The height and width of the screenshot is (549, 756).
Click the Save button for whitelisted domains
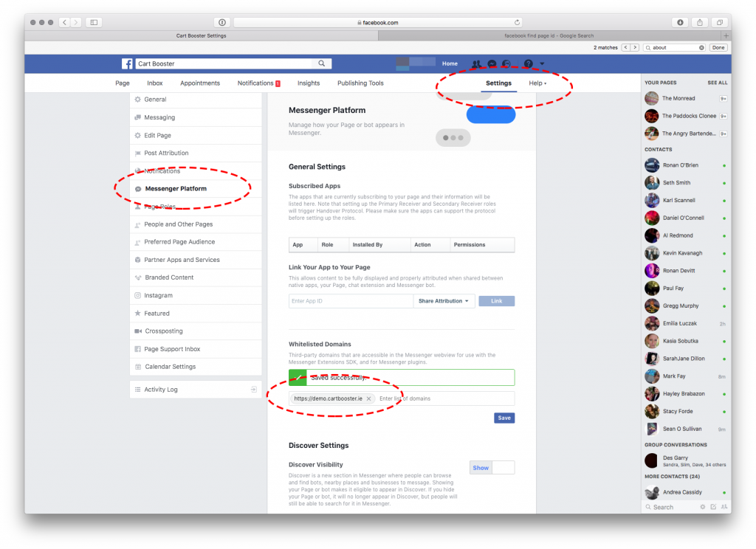tap(504, 418)
